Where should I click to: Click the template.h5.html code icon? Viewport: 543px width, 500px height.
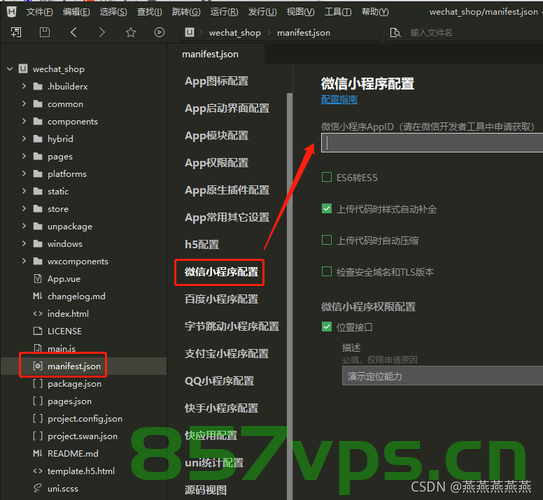pos(37,471)
